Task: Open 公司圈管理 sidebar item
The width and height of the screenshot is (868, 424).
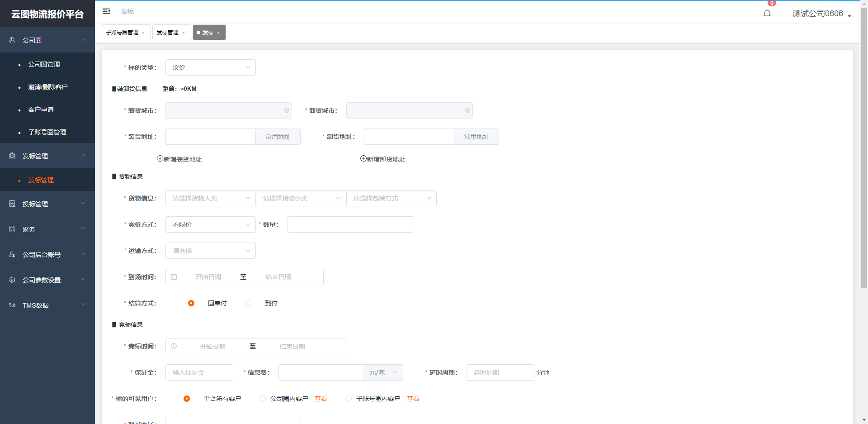Action: pos(47,64)
